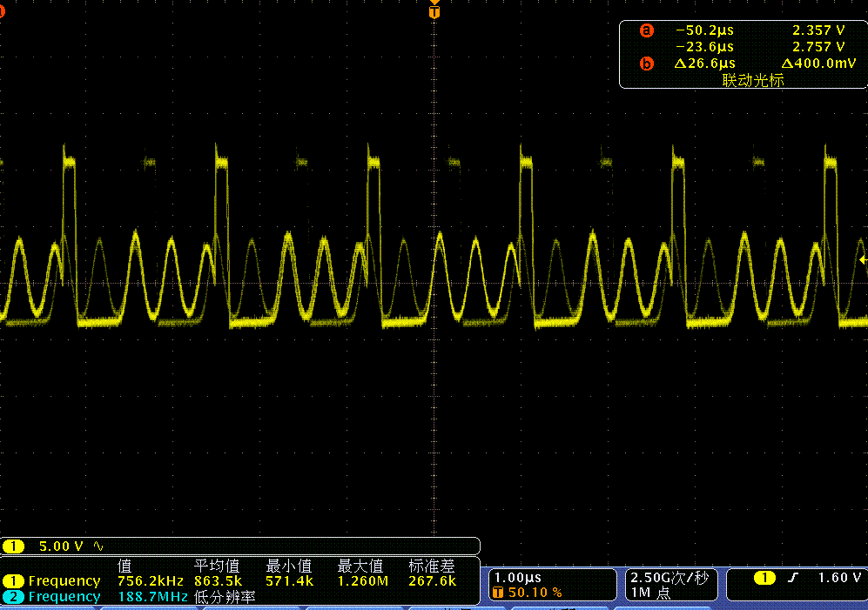This screenshot has width=868, height=610.
Task: Click the 低分辨率 low resolution warning
Action: pos(225,597)
